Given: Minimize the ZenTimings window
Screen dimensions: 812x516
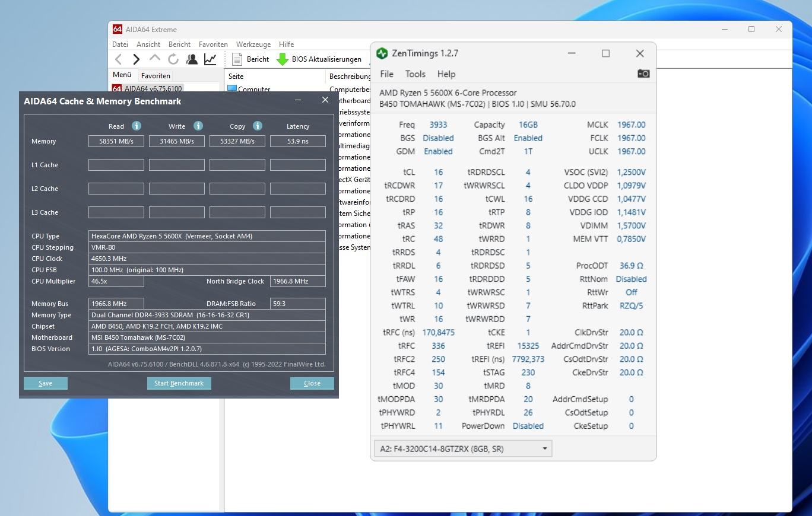Looking at the screenshot, I should [572, 53].
